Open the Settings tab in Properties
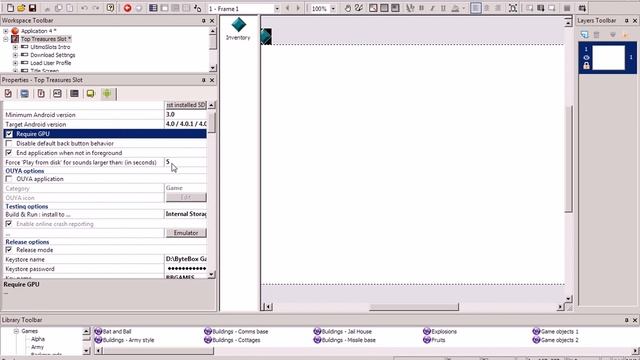The image size is (640, 360). coord(8,93)
